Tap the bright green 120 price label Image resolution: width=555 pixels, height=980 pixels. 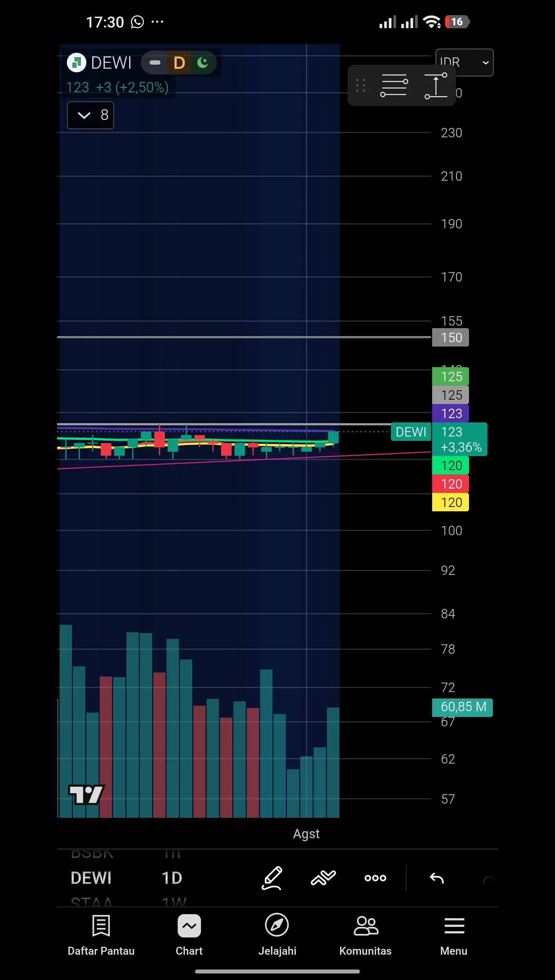450,465
